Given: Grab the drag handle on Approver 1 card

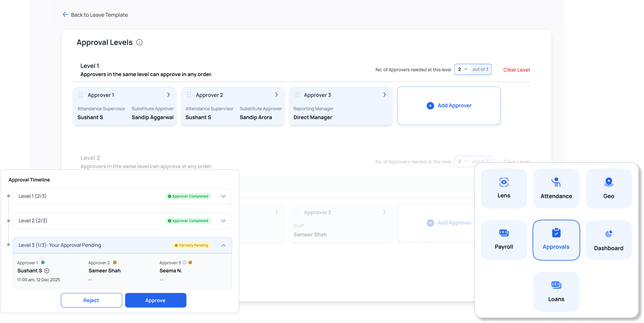Looking at the screenshot, I should pyautogui.click(x=81, y=95).
